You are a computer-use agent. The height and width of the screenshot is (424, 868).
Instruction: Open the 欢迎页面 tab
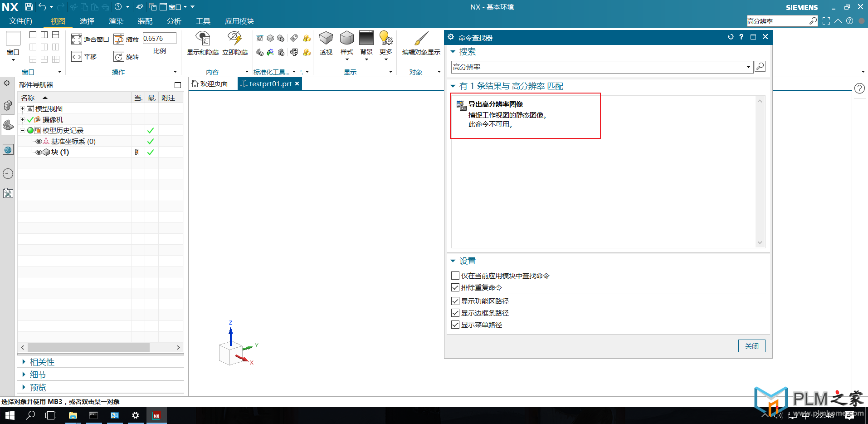pyautogui.click(x=210, y=84)
